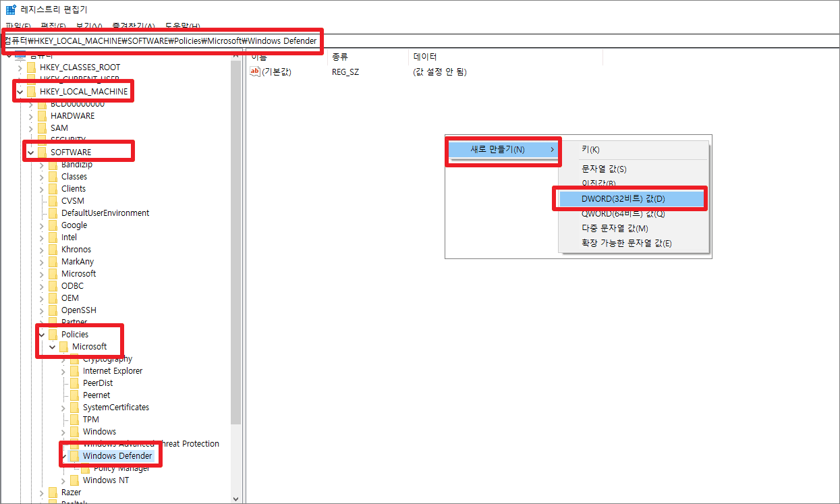Click the HKEY_CLASSES_ROOT folder icon

(x=32, y=67)
